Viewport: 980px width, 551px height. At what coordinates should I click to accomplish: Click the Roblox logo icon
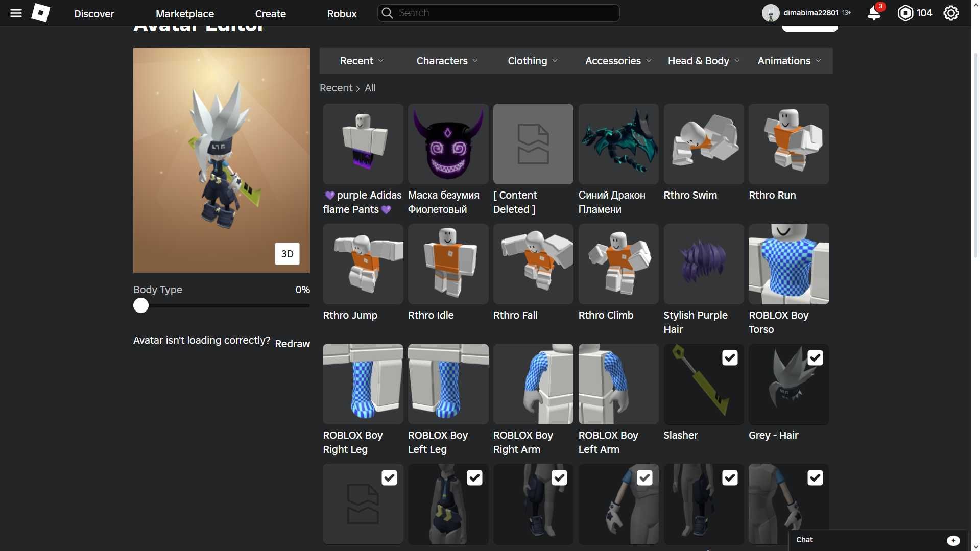pos(40,13)
